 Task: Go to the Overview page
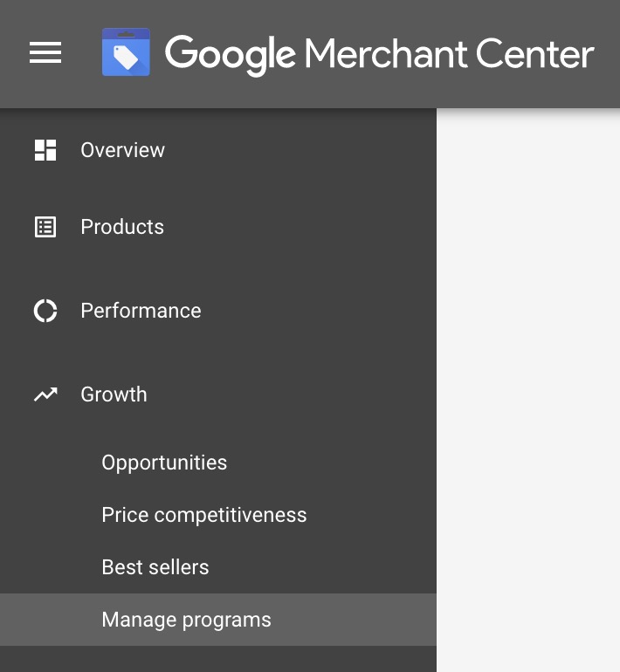pyautogui.click(x=122, y=150)
